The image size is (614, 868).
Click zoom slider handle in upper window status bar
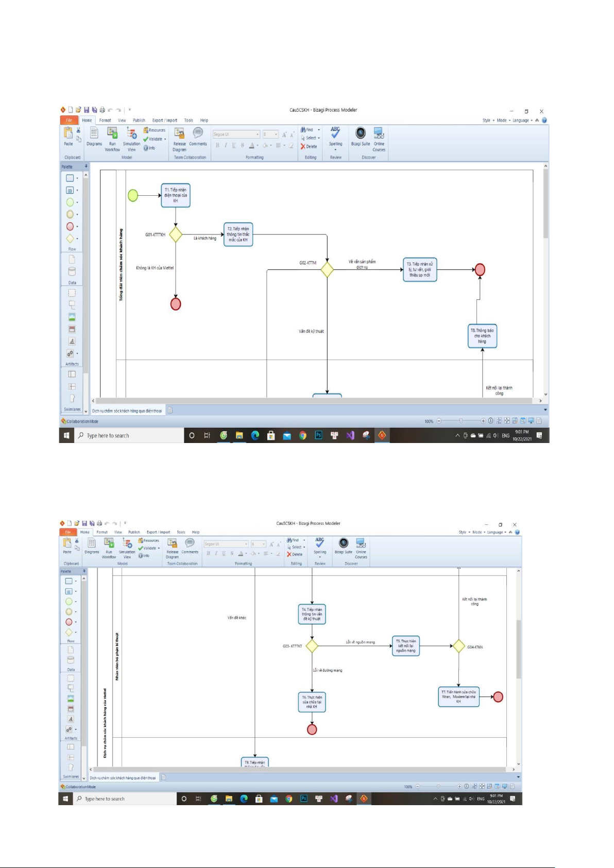pyautogui.click(x=461, y=421)
